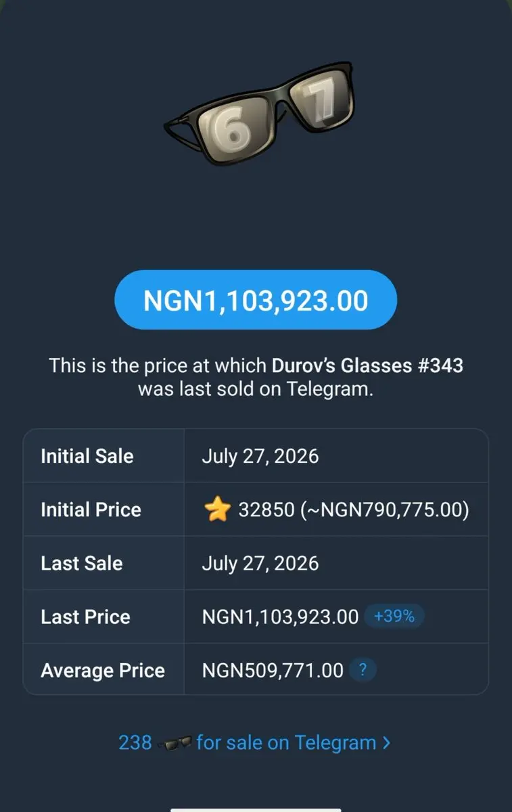Click the Last Sale date value

[260, 564]
